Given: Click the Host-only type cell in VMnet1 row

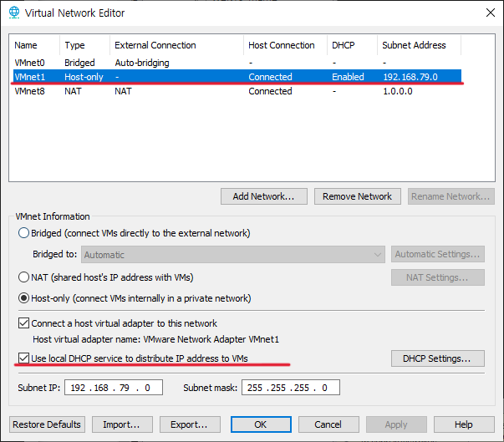Looking at the screenshot, I should click(84, 77).
